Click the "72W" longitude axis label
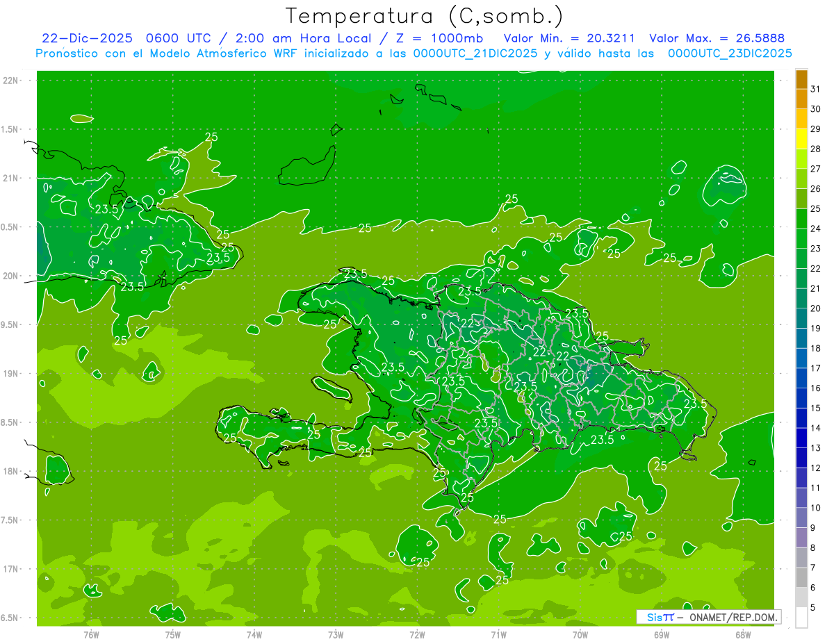 [x=417, y=634]
